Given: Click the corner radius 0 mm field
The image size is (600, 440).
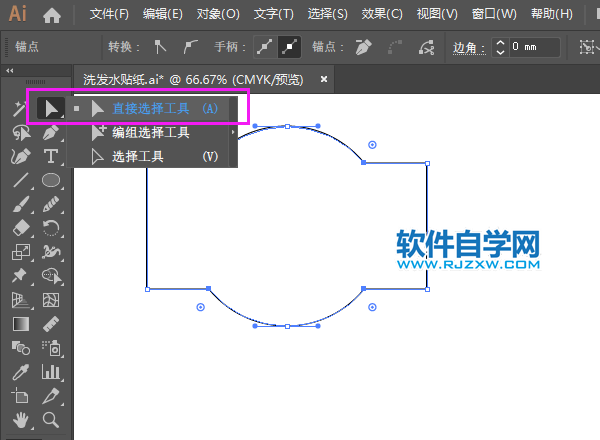Looking at the screenshot, I should (x=535, y=47).
